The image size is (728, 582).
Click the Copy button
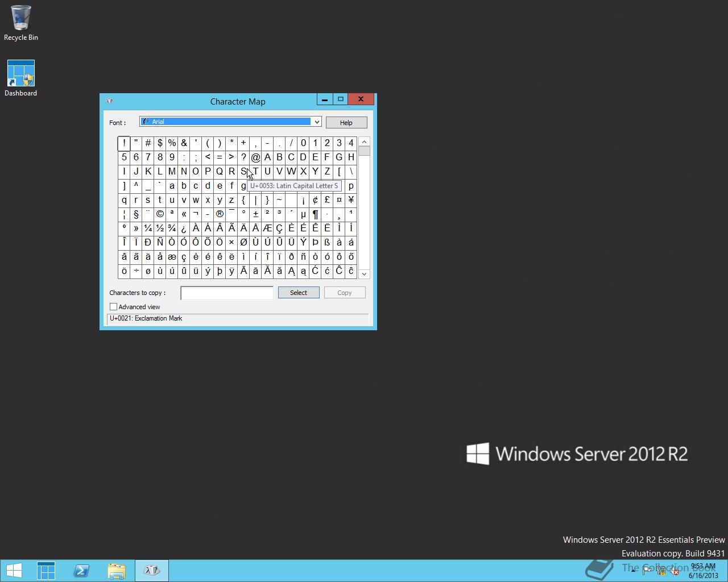[x=345, y=293]
